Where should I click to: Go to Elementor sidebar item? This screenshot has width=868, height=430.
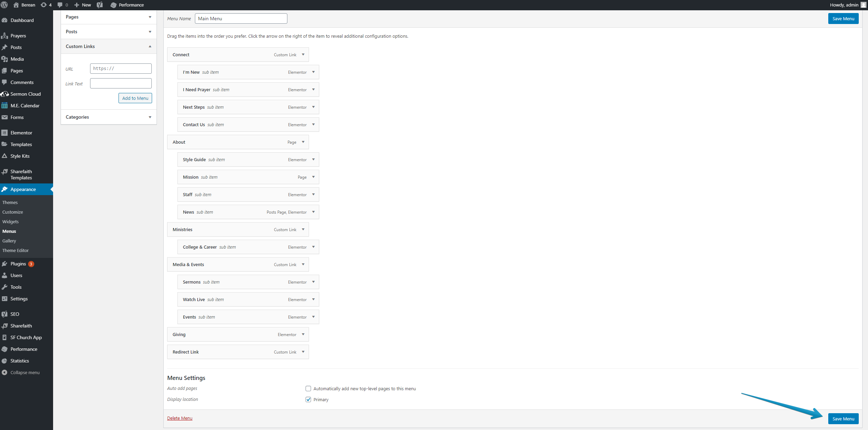coord(21,133)
